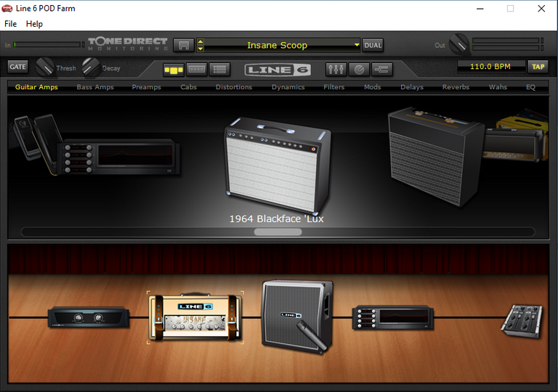
Task: Switch to the Delays tab
Action: pos(412,87)
